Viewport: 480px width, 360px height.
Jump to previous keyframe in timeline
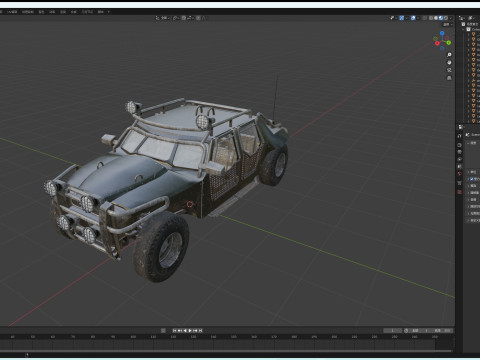click(180, 331)
